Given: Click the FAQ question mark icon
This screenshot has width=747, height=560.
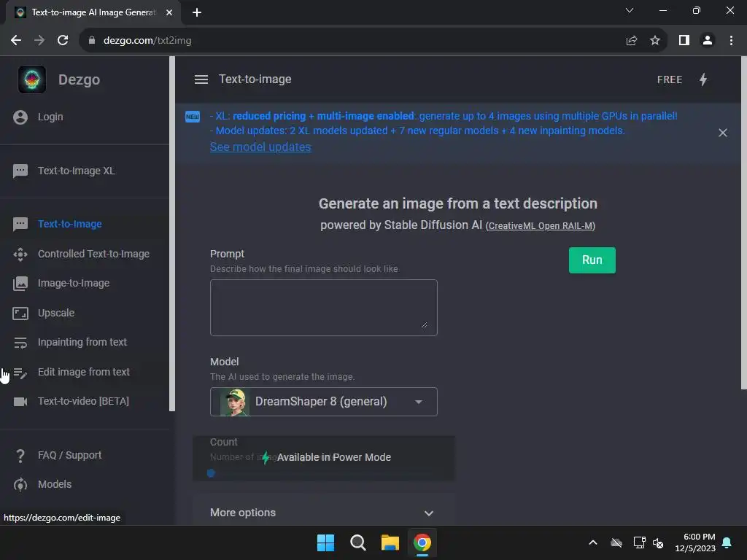Looking at the screenshot, I should click(20, 455).
